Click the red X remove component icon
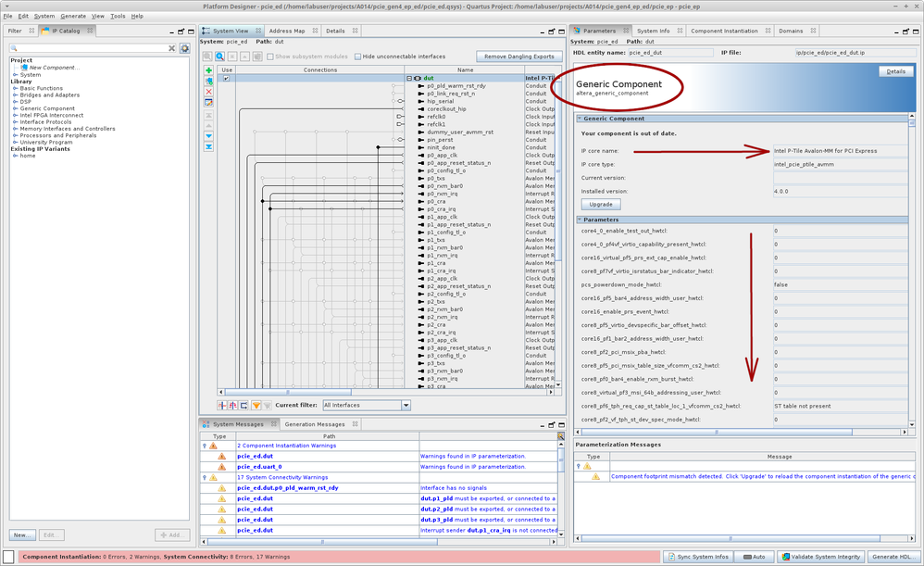Screen dimensions: 924x566 (209, 92)
